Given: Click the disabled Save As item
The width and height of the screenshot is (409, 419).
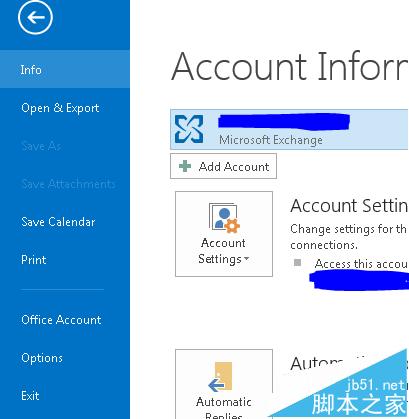Looking at the screenshot, I should pyautogui.click(x=41, y=146).
